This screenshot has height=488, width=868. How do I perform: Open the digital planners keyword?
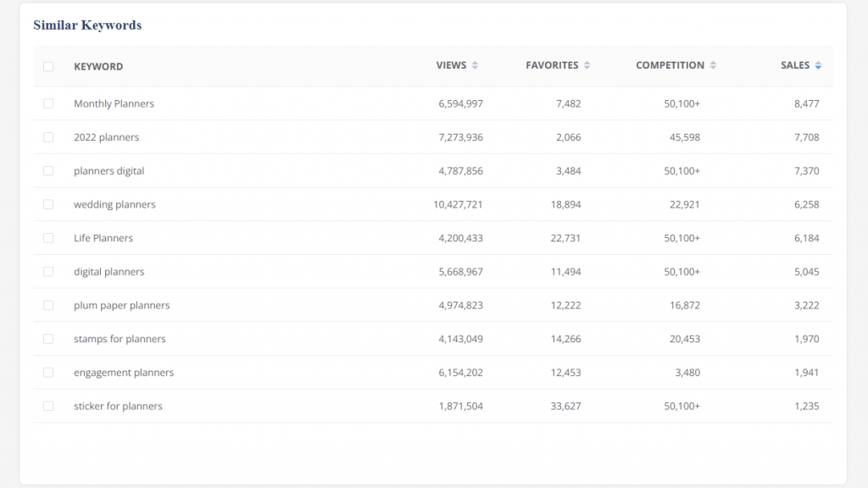pyautogui.click(x=108, y=272)
